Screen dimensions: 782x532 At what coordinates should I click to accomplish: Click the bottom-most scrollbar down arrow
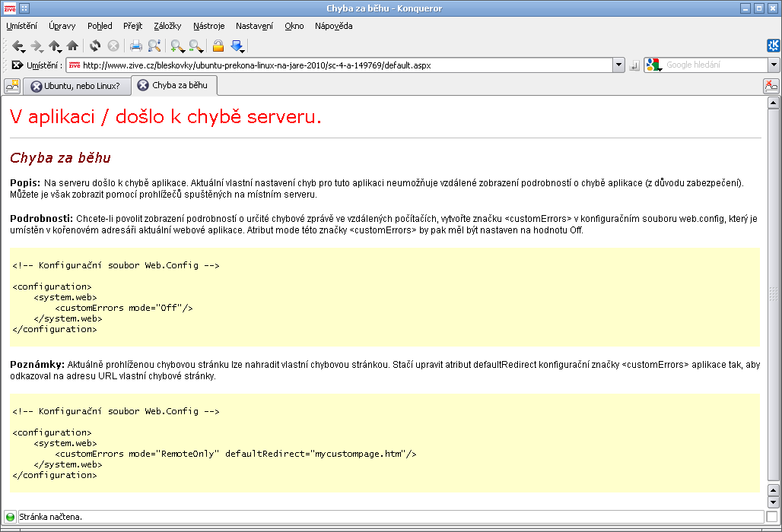coord(774,502)
